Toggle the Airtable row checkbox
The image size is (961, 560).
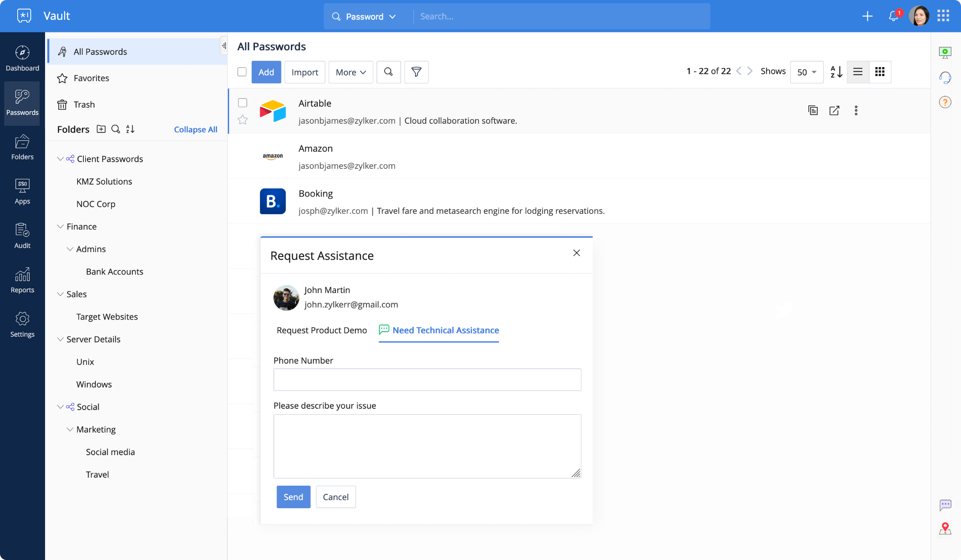point(243,102)
